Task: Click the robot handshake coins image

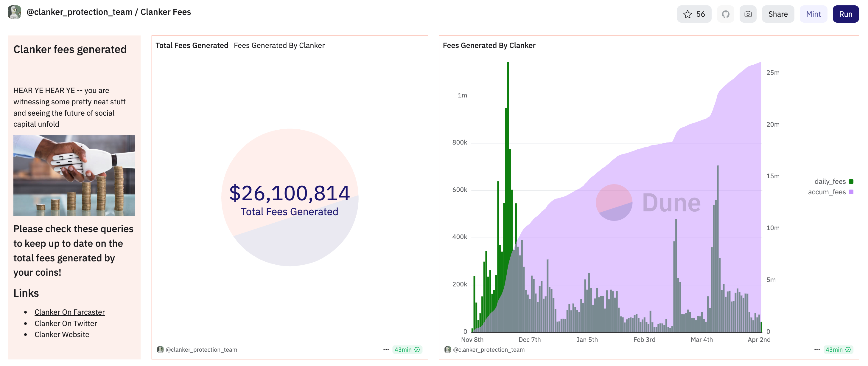Action: 74,175
